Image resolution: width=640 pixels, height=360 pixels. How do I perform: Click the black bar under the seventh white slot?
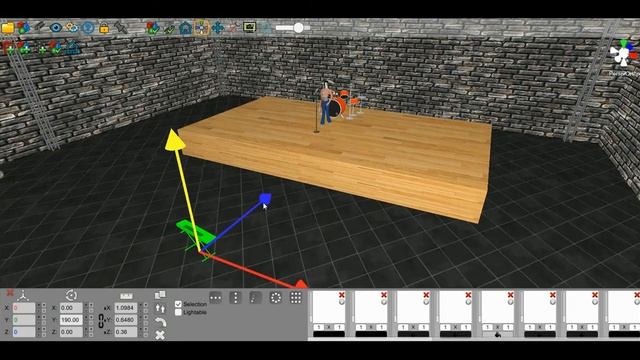click(x=582, y=334)
